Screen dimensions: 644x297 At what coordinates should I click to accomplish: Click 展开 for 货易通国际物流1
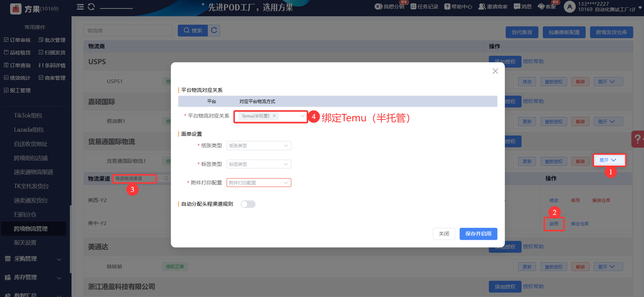click(609, 160)
